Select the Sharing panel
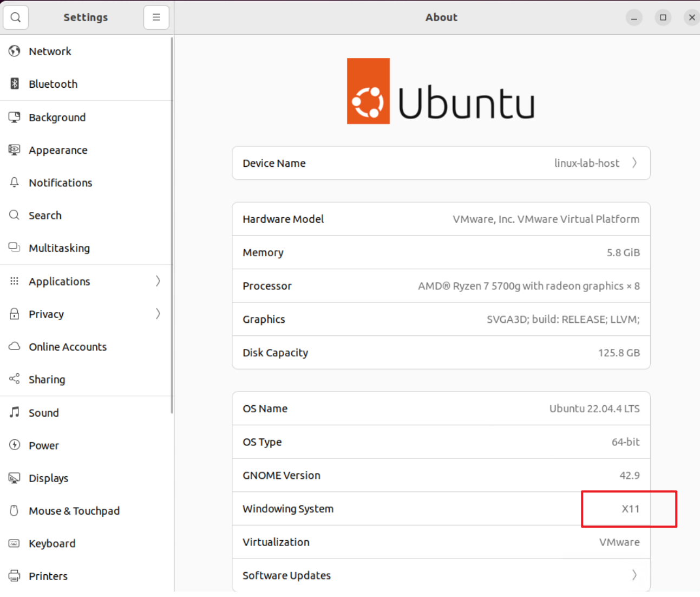 (87, 379)
